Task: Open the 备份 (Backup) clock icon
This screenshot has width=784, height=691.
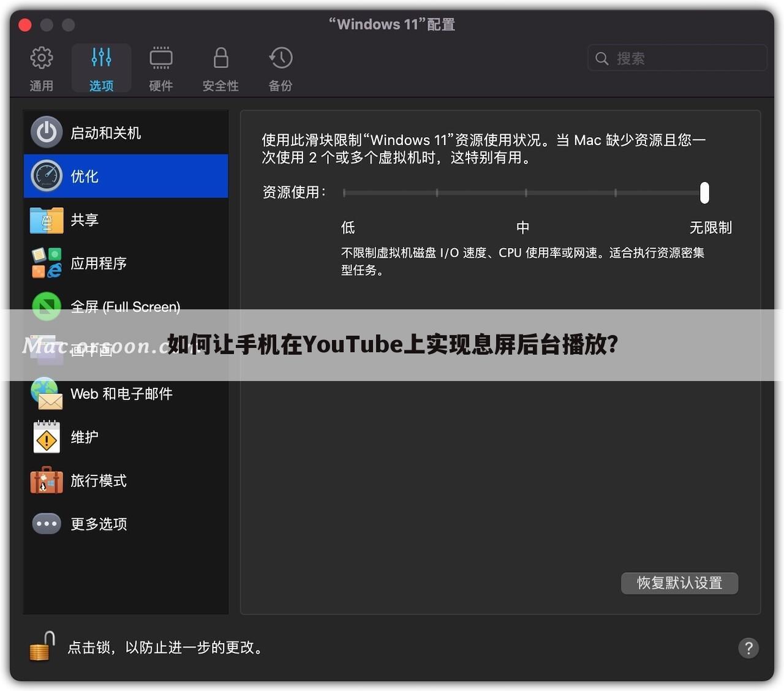Action: (281, 58)
